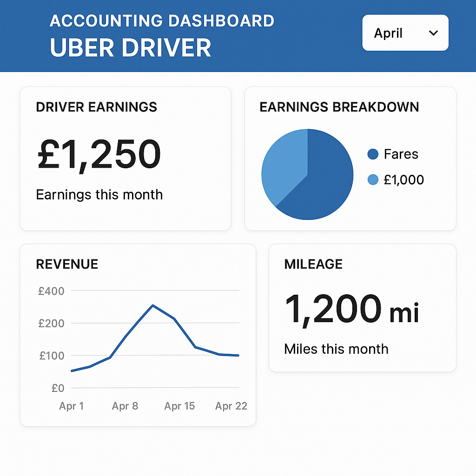Click the chevron arrow in month selector
The height and width of the screenshot is (476, 476).
click(x=433, y=33)
